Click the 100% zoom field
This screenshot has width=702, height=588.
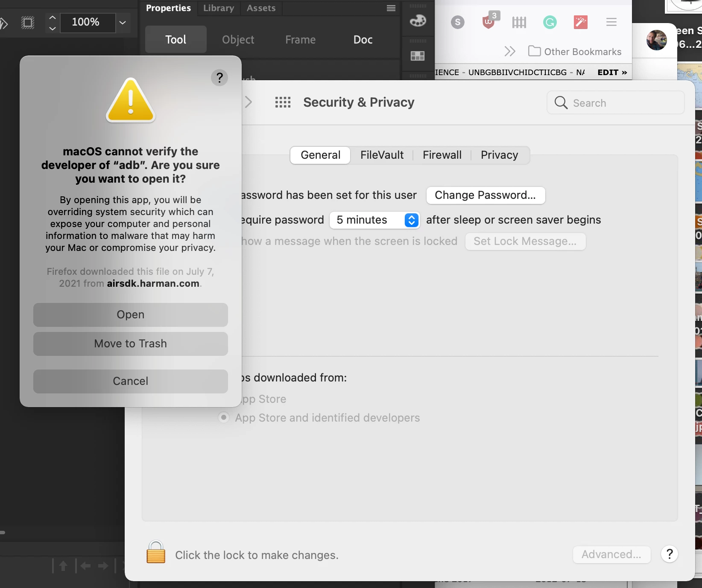(x=88, y=23)
